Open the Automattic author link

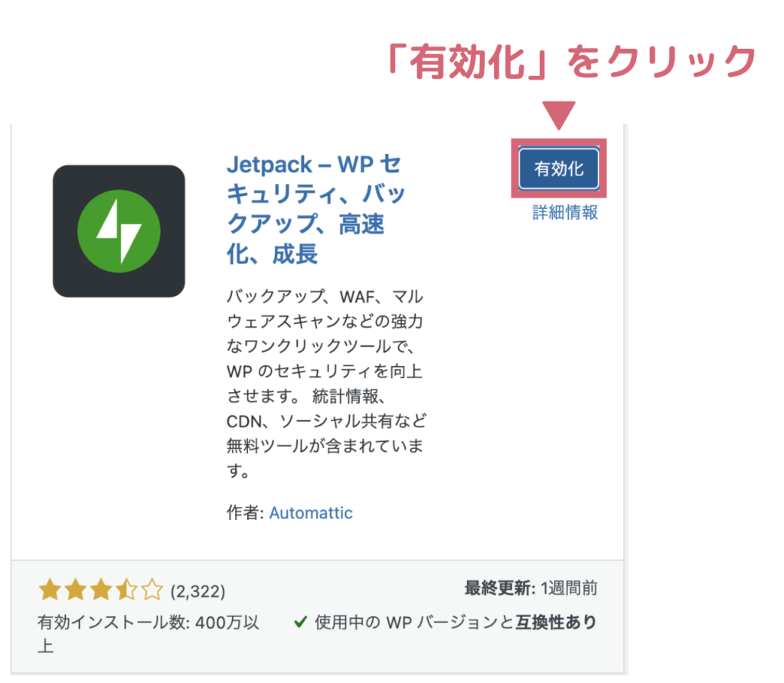311,513
